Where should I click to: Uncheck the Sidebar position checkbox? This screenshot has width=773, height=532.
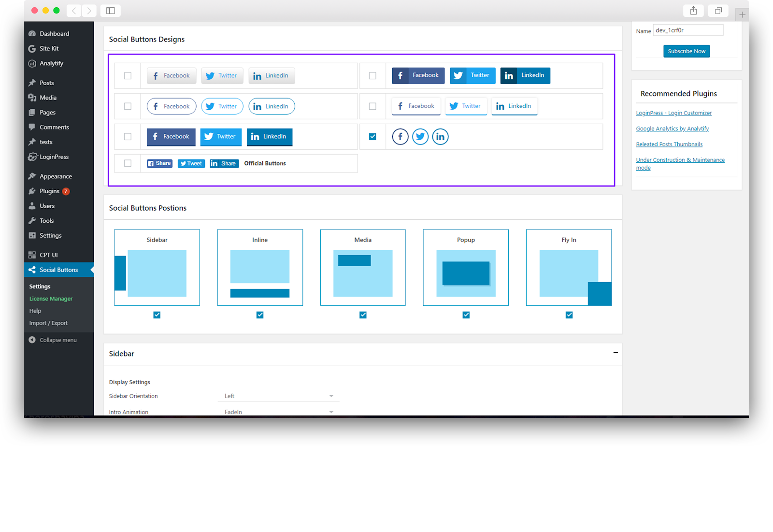click(x=157, y=315)
